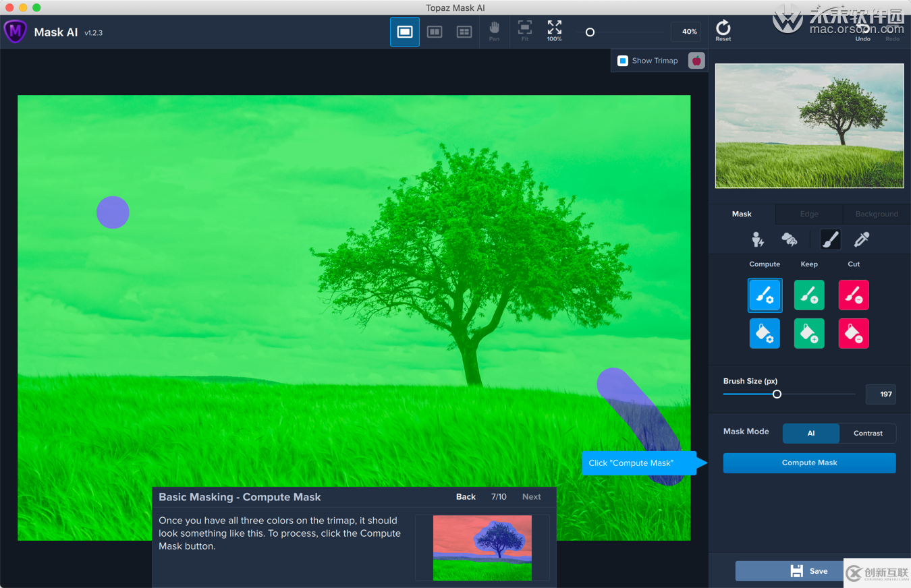Choose the green Keep fill bucket

coord(809,334)
